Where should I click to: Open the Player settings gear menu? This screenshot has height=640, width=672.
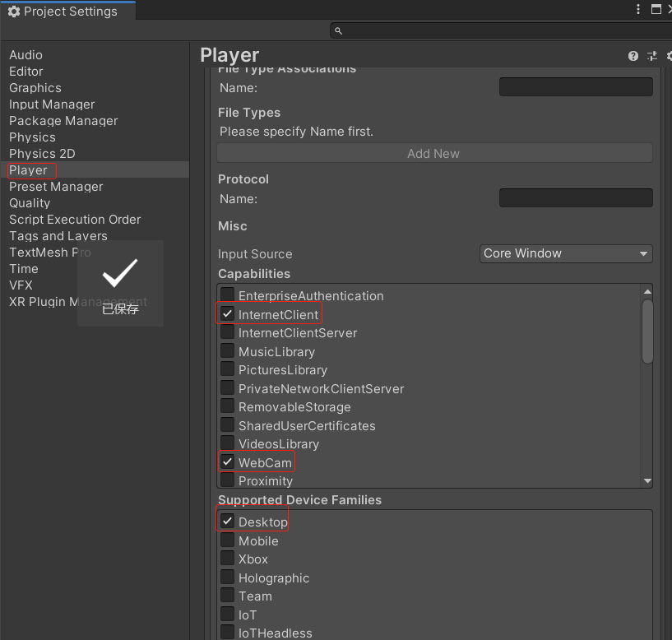(x=669, y=56)
